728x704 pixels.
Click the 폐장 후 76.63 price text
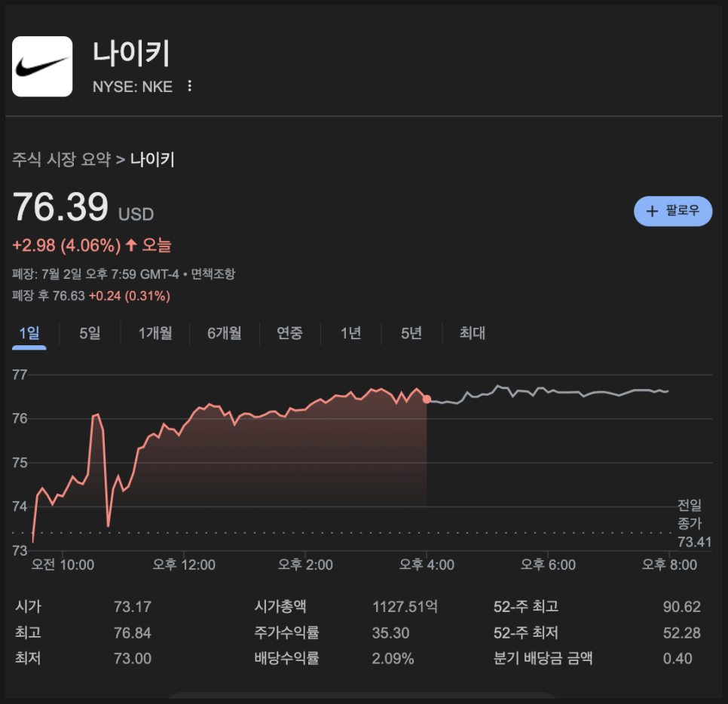pyautogui.click(x=49, y=295)
